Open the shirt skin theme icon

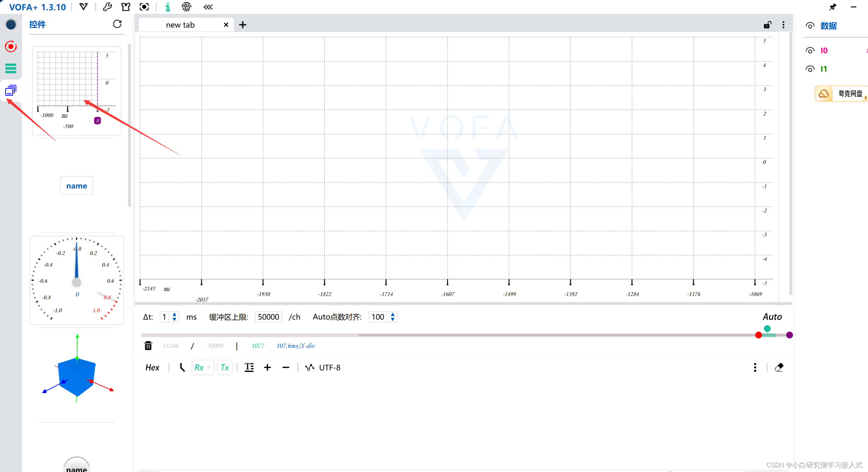coord(126,7)
